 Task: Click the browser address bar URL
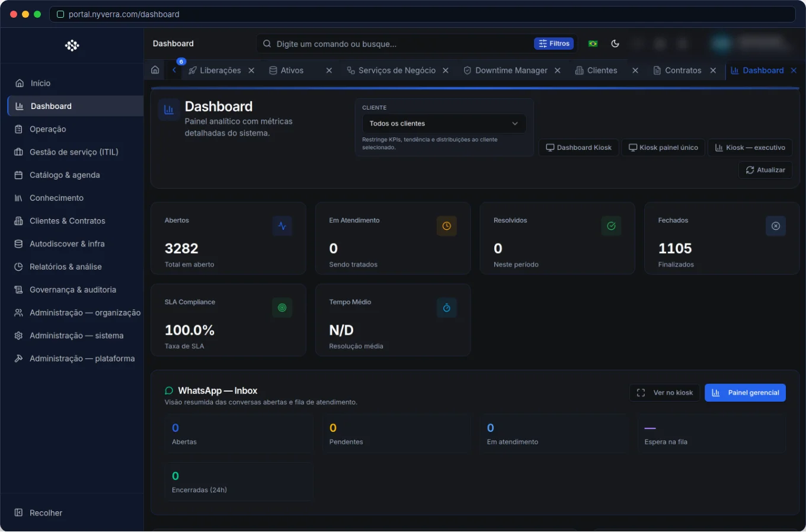pyautogui.click(x=124, y=14)
